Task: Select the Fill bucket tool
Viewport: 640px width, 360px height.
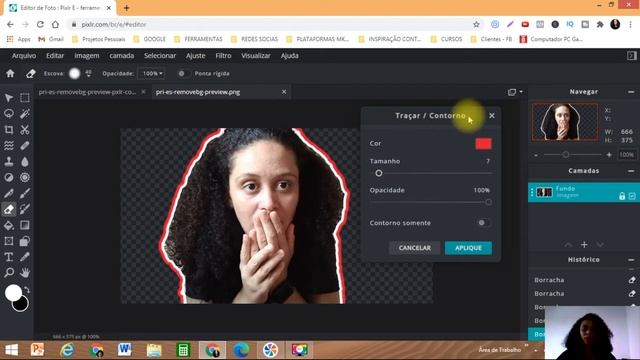Action: tap(9, 225)
